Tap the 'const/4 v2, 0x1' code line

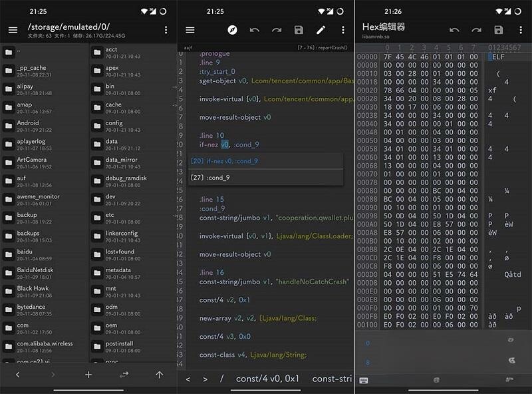coord(224,300)
